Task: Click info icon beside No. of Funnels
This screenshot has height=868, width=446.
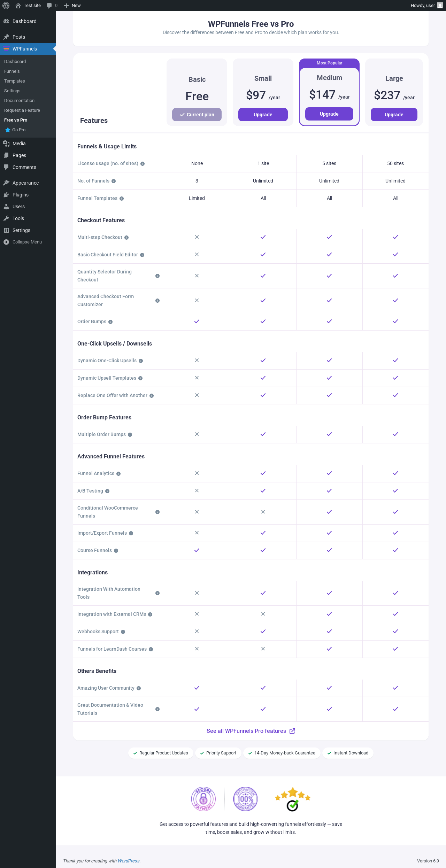Action: click(x=114, y=181)
